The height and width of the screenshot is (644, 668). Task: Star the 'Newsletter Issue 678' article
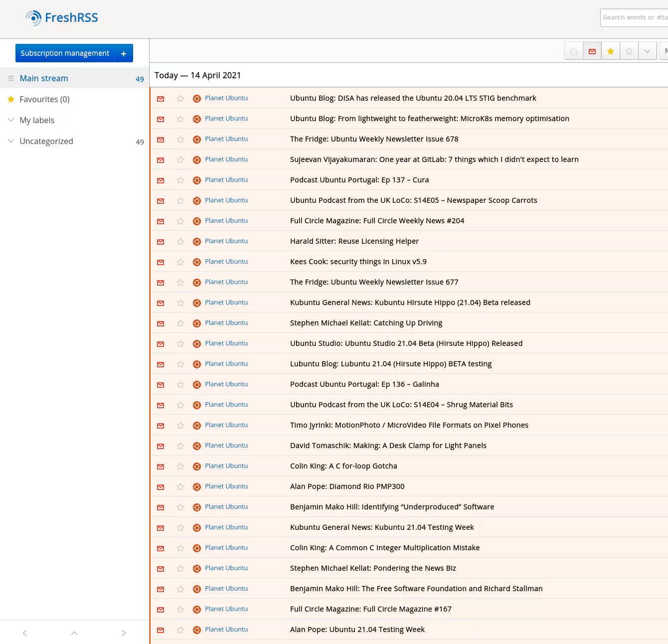point(180,140)
